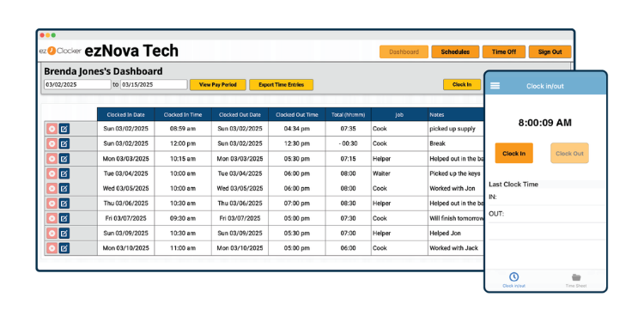Image resolution: width=644 pixels, height=322 pixels.
Task: Click the end date field 03/15/2025
Action: click(x=154, y=85)
